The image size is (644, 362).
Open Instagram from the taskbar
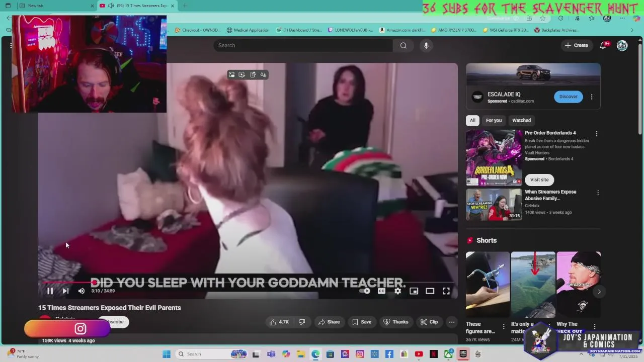click(360, 354)
